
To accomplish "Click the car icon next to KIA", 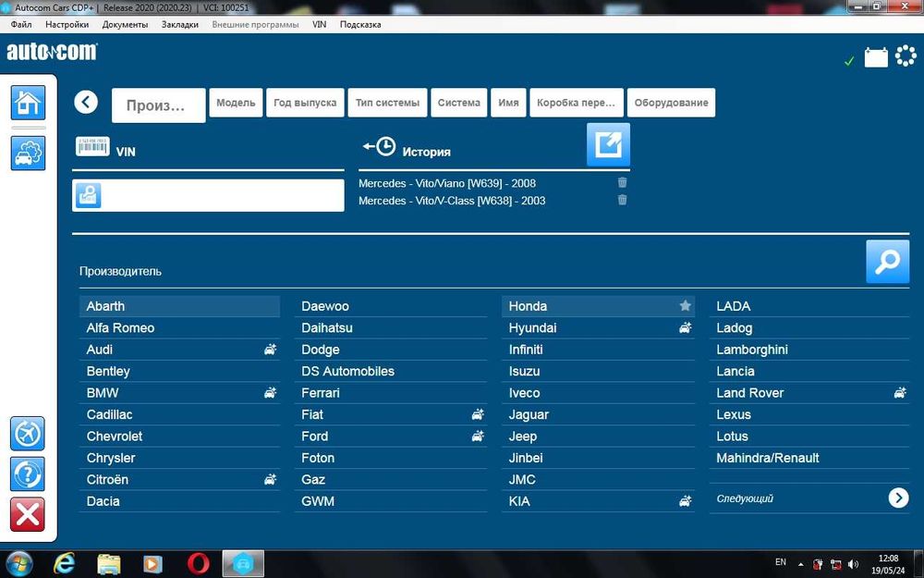I will (685, 501).
